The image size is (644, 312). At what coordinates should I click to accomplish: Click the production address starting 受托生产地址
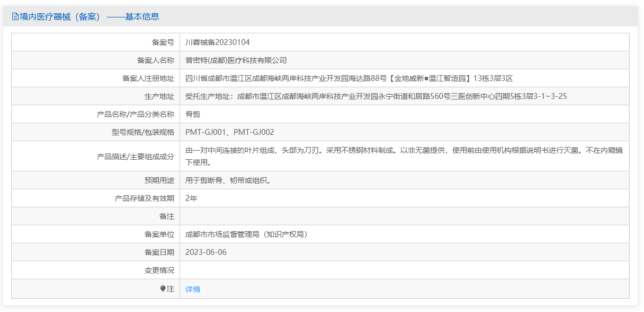click(x=377, y=96)
